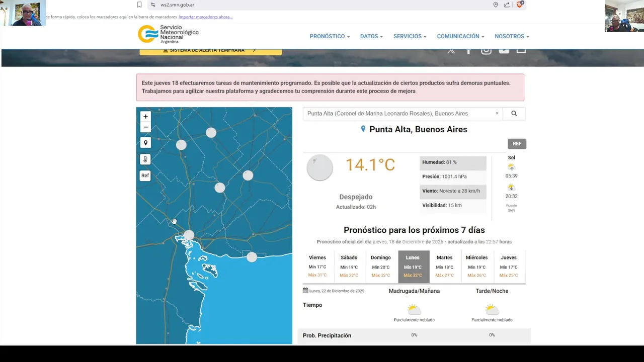Click the sunset icon above 20:32
644x362 pixels.
pyautogui.click(x=511, y=188)
